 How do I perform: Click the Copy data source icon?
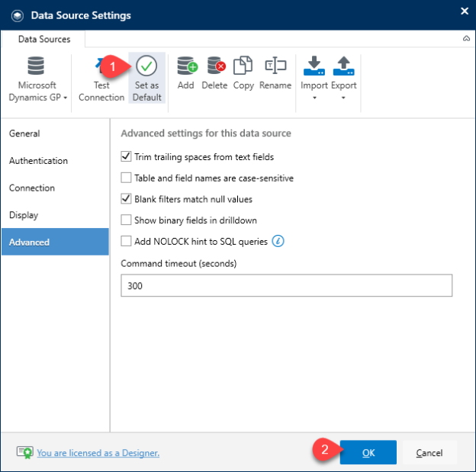coord(243,66)
